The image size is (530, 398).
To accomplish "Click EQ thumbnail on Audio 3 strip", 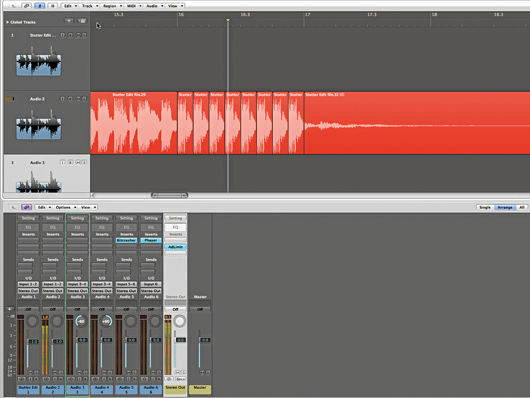I will click(77, 227).
